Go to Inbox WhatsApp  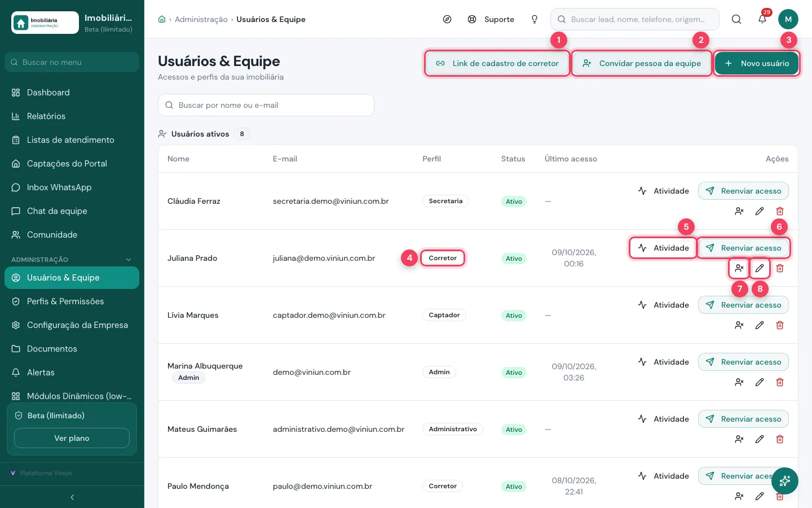point(72,187)
